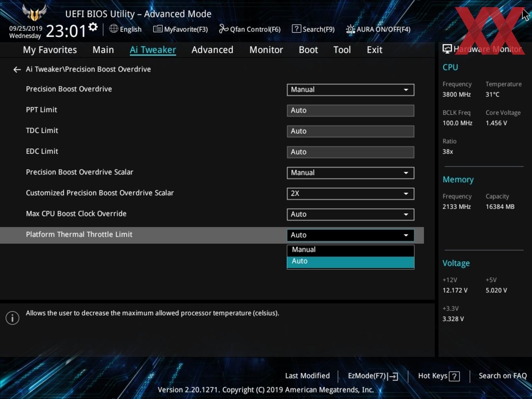
Task: Click the 5.020 V reading
Action: tap(496, 290)
